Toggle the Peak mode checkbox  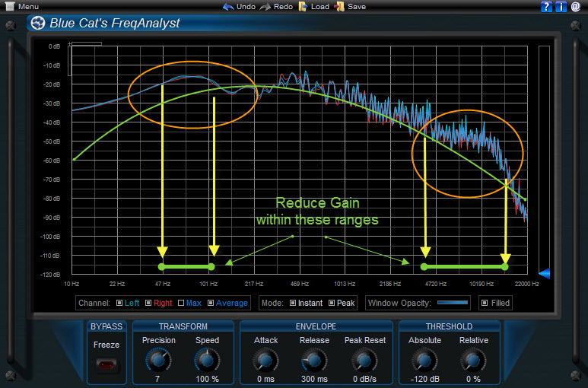[x=332, y=303]
